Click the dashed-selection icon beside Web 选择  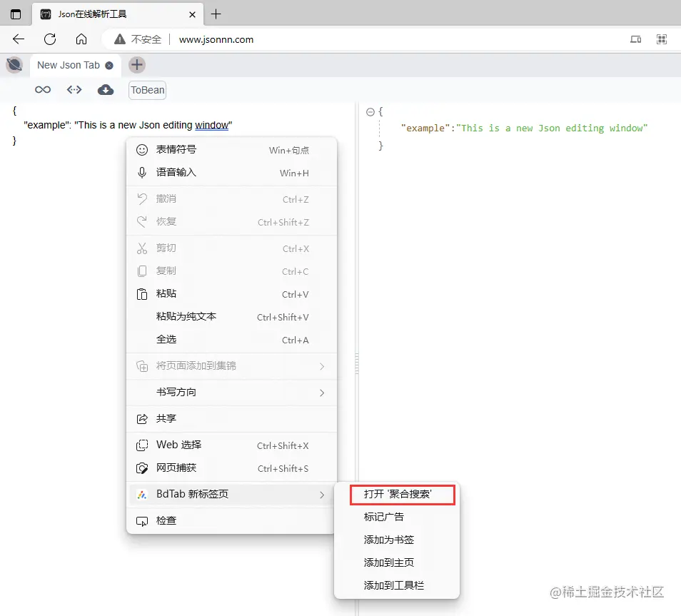pyautogui.click(x=142, y=445)
